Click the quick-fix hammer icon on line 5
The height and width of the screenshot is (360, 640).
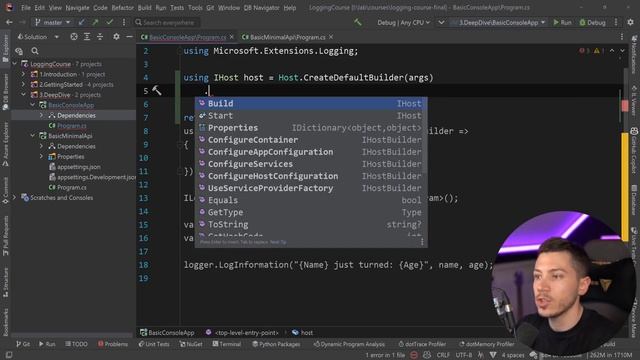pos(157,90)
